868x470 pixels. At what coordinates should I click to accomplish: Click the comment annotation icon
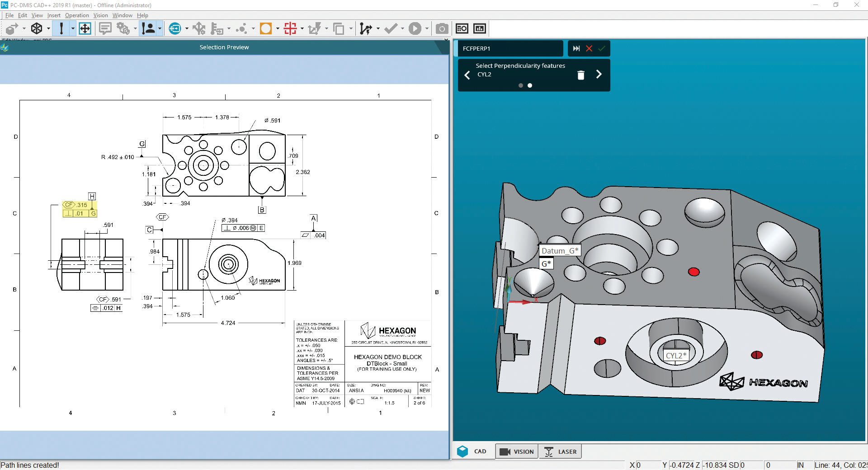pyautogui.click(x=105, y=28)
